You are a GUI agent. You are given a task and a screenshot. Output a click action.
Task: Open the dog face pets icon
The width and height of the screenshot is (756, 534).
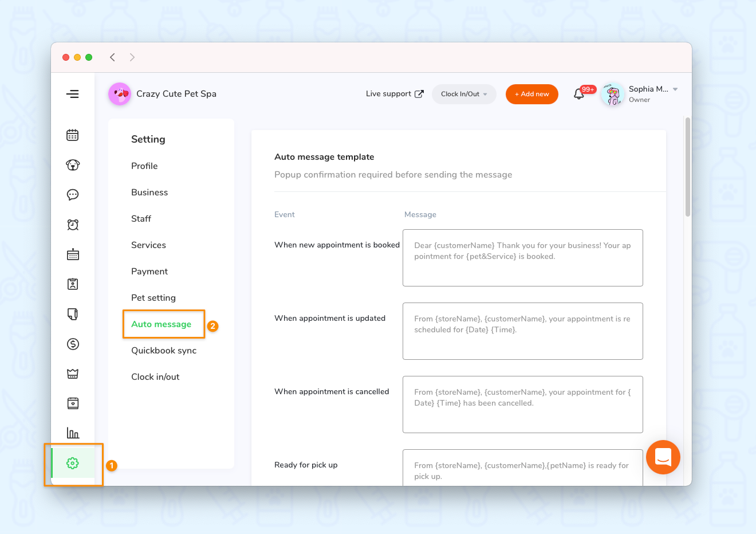pyautogui.click(x=73, y=165)
